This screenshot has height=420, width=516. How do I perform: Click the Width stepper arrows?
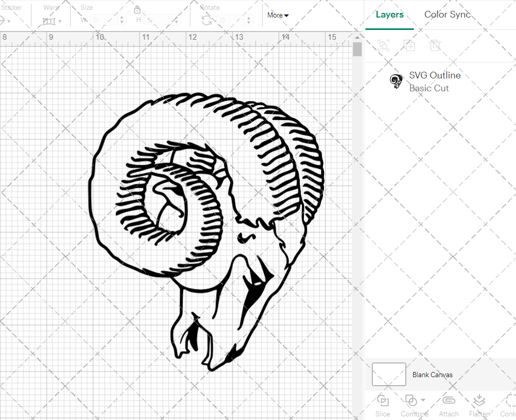pos(122,20)
